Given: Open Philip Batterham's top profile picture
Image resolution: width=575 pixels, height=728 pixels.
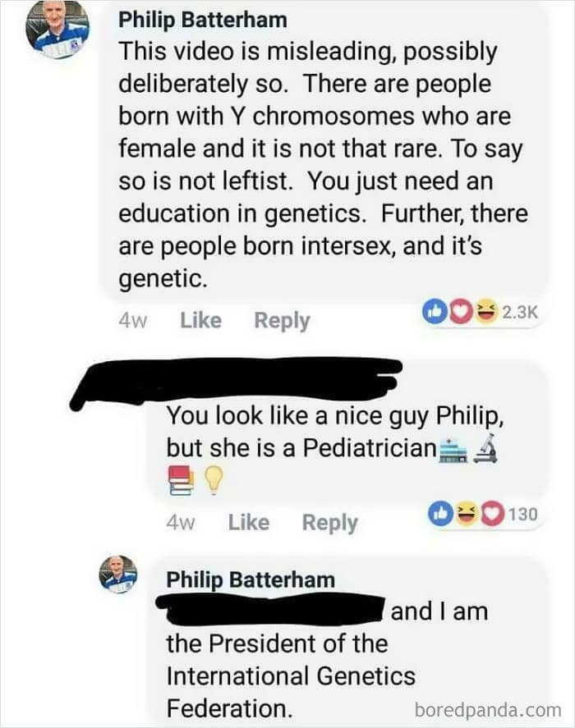Looking at the screenshot, I should pyautogui.click(x=57, y=30).
